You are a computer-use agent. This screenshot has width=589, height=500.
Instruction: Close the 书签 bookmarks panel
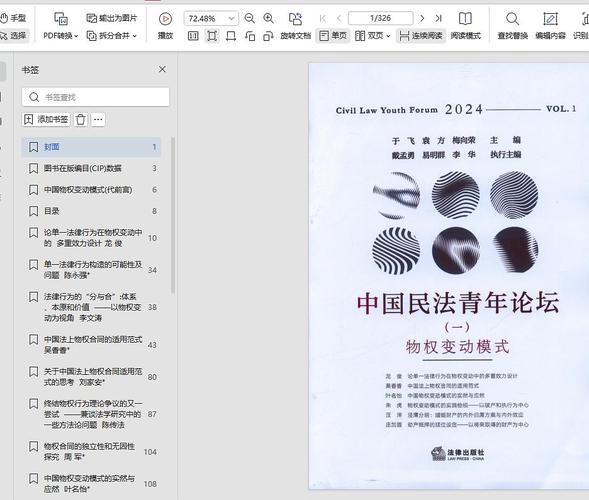[162, 69]
